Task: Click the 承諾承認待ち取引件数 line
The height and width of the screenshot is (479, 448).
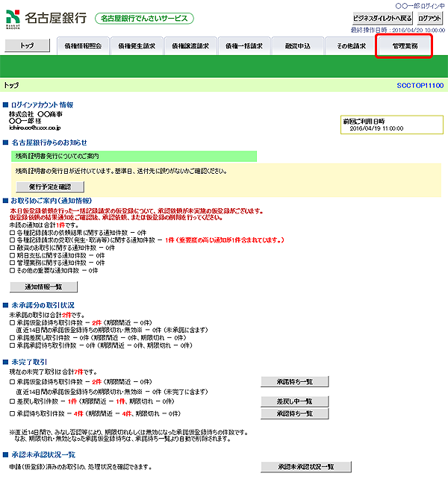Action: 101,345
